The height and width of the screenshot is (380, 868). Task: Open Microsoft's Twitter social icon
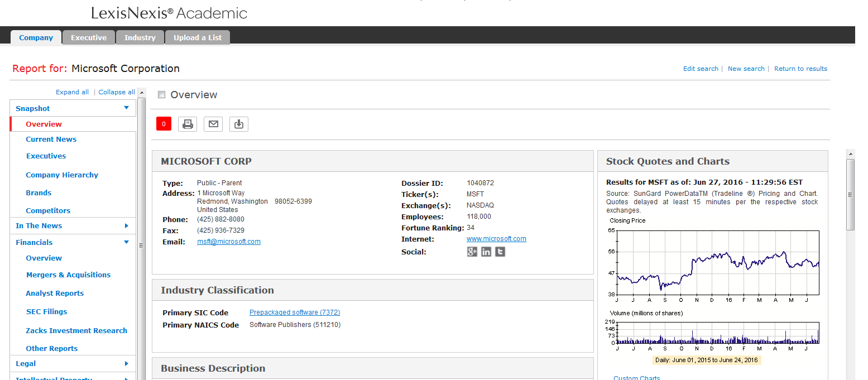point(500,252)
